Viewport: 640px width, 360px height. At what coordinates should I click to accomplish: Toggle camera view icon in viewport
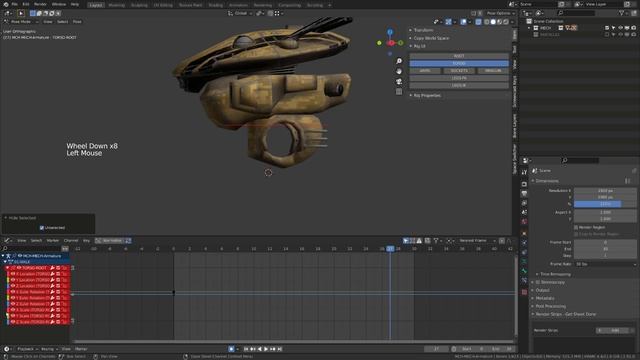pyautogui.click(x=399, y=81)
